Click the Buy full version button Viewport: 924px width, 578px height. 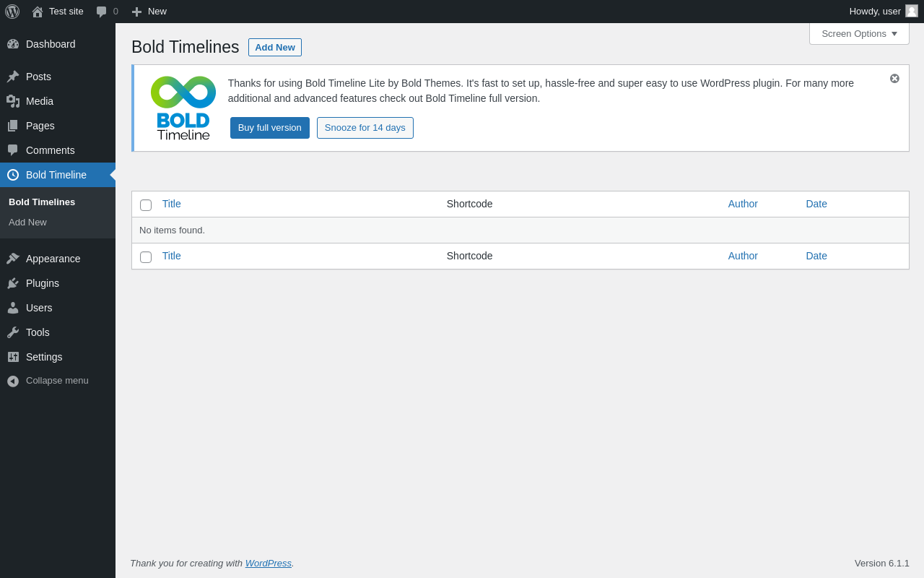270,128
